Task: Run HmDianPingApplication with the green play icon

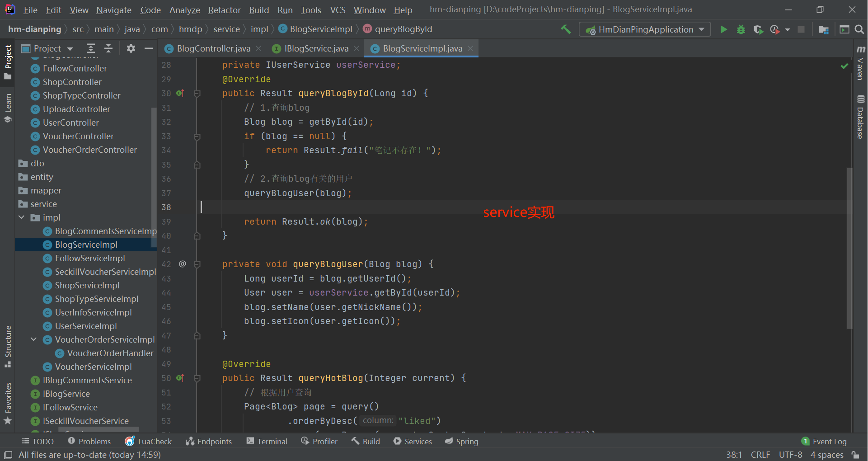Action: click(x=723, y=29)
